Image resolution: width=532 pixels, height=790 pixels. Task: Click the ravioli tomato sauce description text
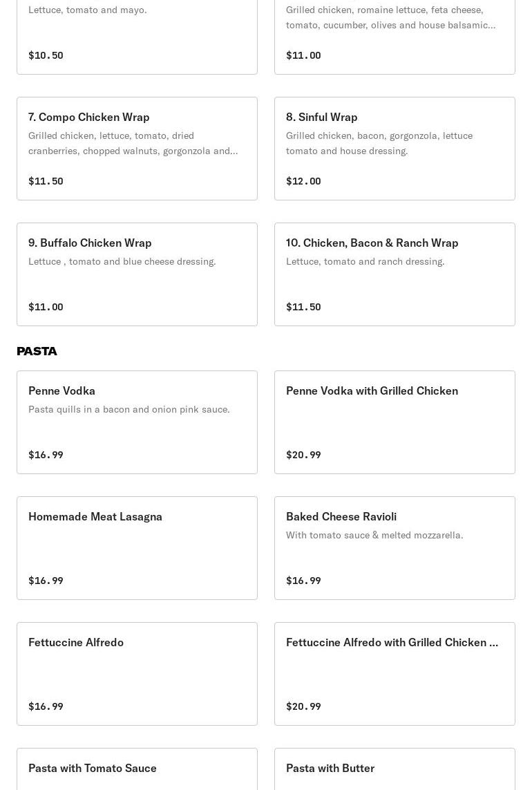[374, 535]
